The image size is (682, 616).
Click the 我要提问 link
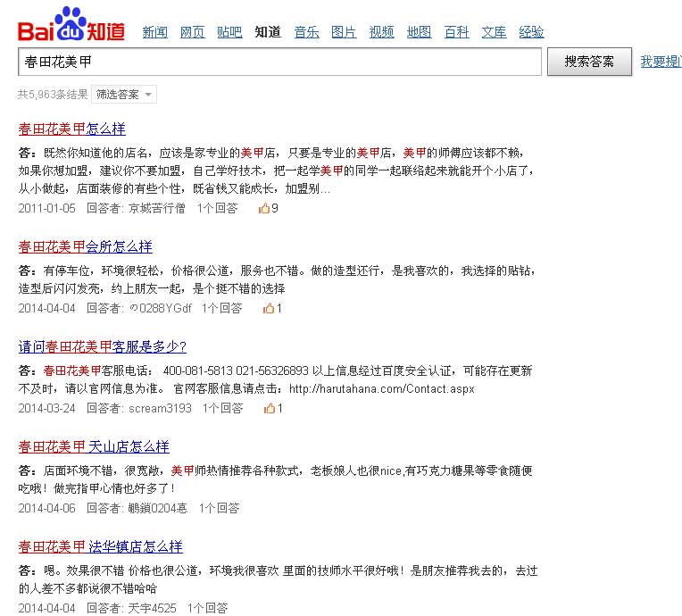coord(661,62)
